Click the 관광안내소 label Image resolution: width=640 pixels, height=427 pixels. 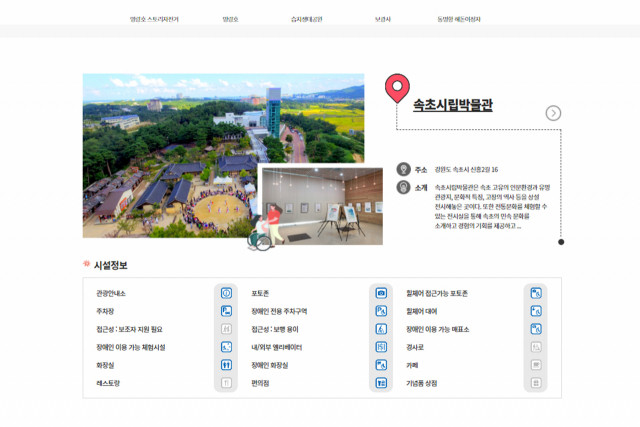pos(111,293)
